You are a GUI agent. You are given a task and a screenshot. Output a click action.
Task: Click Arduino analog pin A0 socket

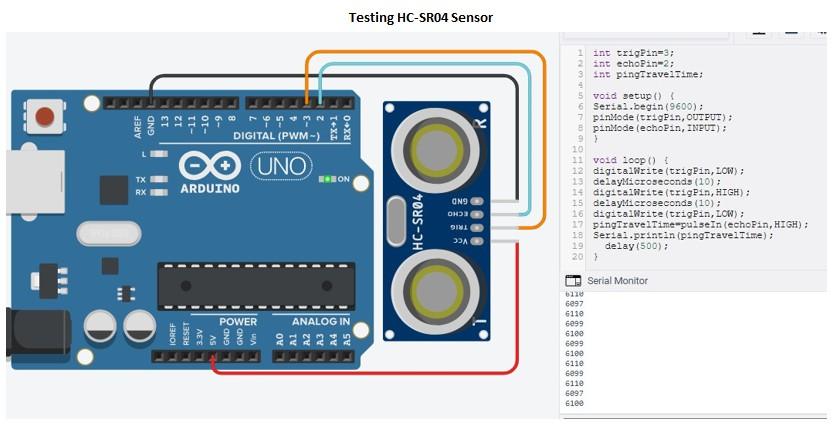(279, 356)
